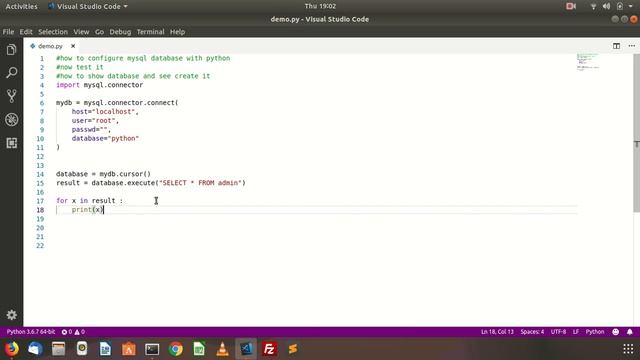Open the Source Control view
The width and height of the screenshot is (640, 360).
coord(11,96)
